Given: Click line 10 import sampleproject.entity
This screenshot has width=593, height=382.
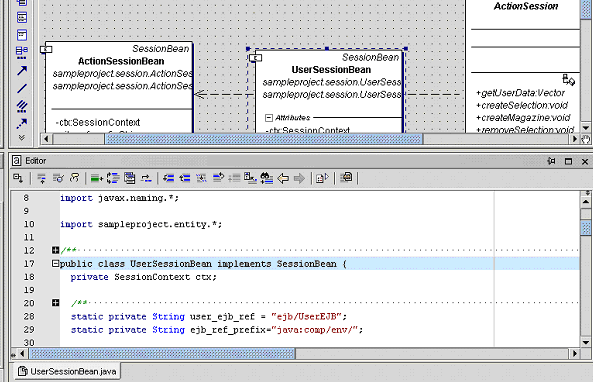Looking at the screenshot, I should [x=141, y=224].
